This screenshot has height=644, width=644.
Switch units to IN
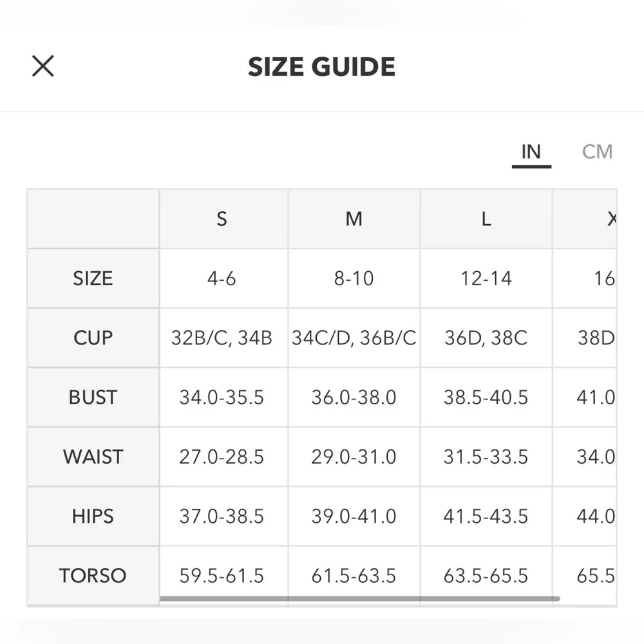531,152
